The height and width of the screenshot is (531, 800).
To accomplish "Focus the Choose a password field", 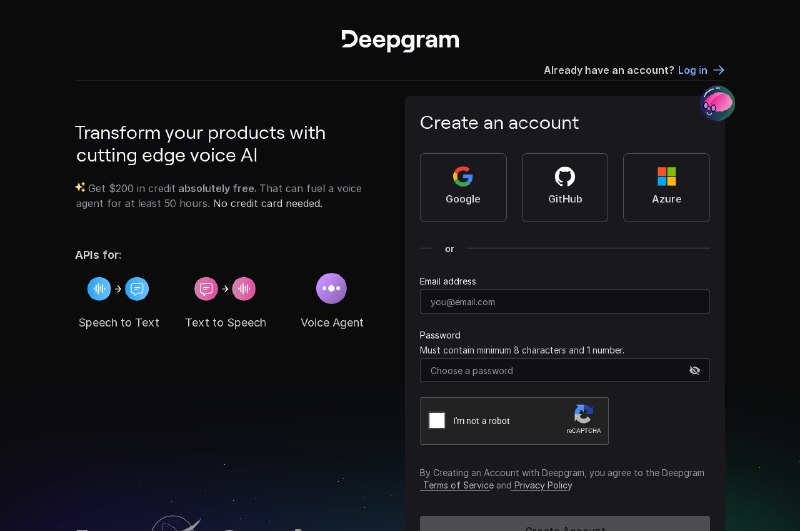I will click(565, 370).
